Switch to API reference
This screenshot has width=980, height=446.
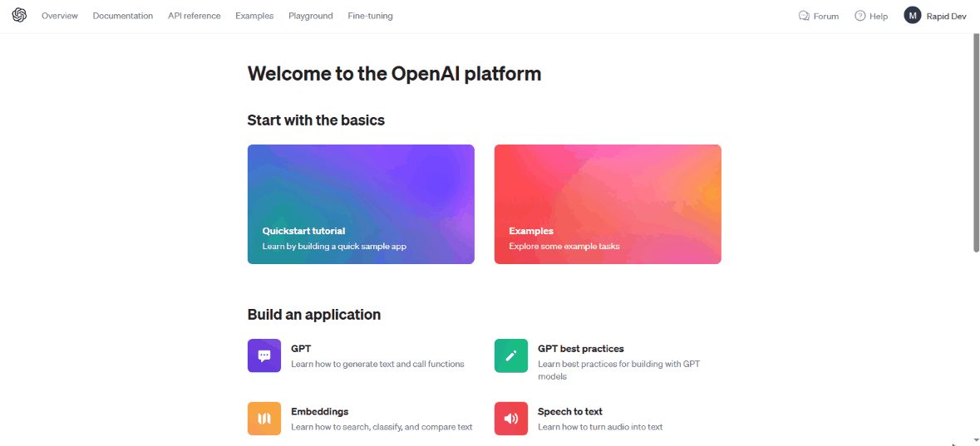pyautogui.click(x=195, y=17)
